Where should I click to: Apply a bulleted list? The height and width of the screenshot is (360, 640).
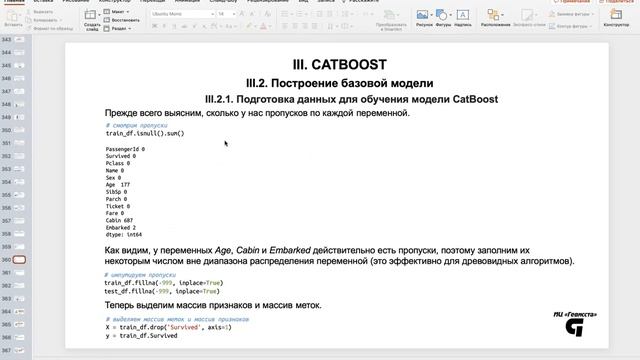pos(284,14)
